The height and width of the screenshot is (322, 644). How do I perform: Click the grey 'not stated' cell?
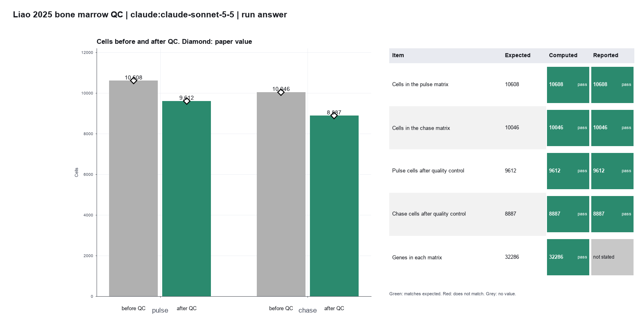pyautogui.click(x=612, y=257)
